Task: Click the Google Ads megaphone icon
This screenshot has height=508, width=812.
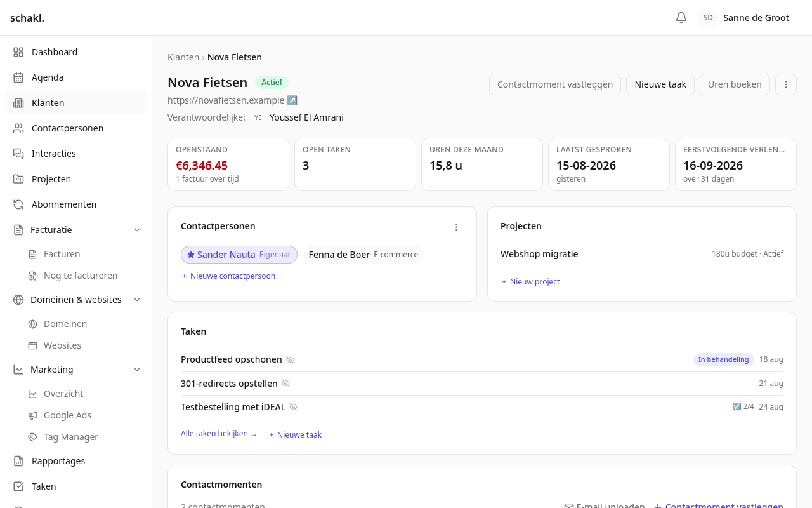Action: click(x=32, y=415)
